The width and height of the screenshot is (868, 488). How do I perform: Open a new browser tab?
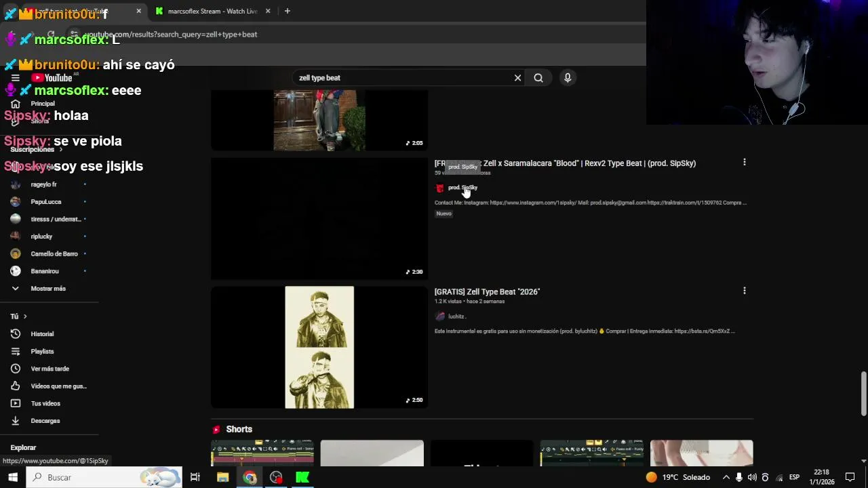pos(287,11)
